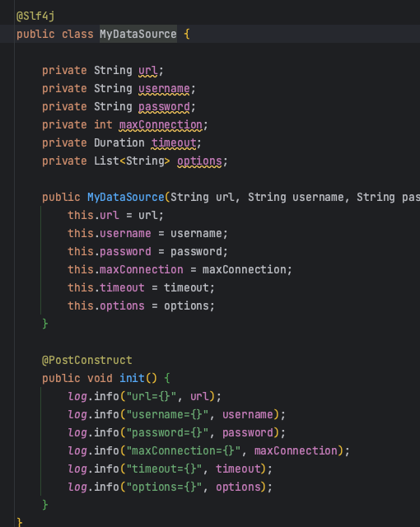The width and height of the screenshot is (420, 527).
Task: Click the "url={}" log string
Action: point(152,397)
